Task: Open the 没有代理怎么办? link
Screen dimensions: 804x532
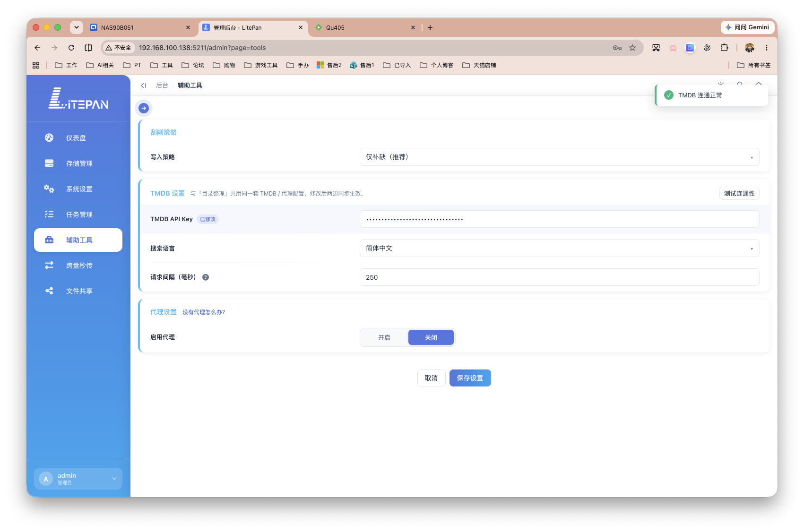Action: tap(204, 312)
